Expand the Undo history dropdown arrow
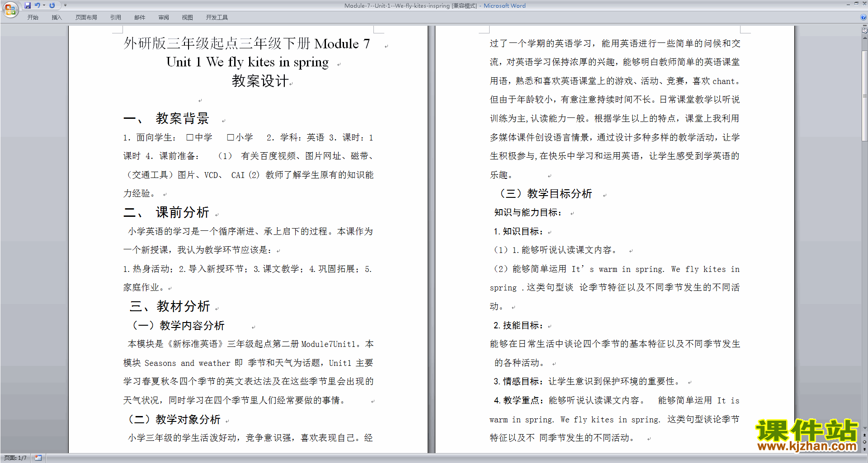The image size is (868, 463). coord(44,5)
